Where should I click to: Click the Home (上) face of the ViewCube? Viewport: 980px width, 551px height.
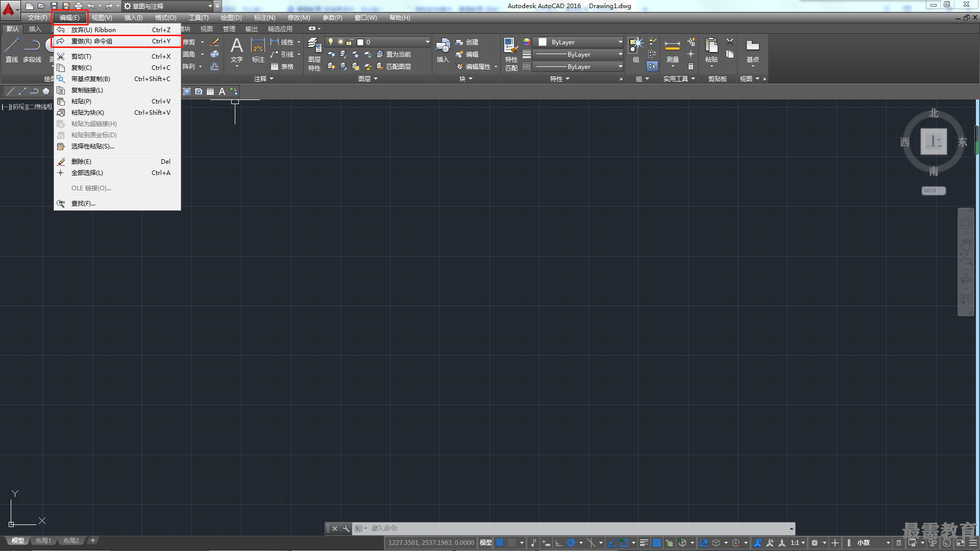(934, 141)
